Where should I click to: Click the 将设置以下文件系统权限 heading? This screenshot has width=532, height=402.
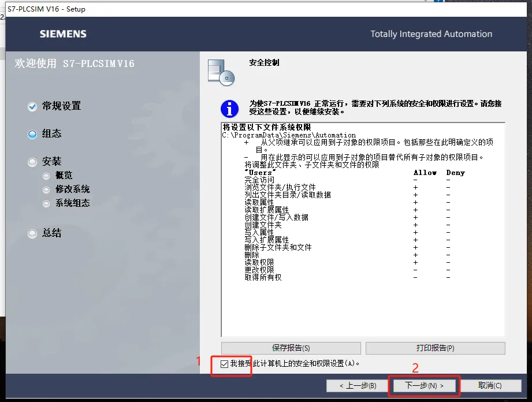[267, 127]
